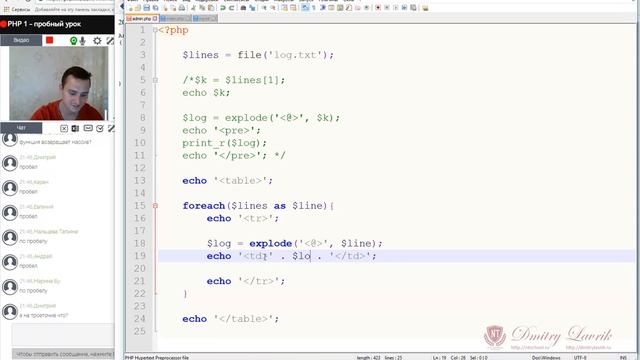Expand the chat panel with the diagonal arrow icon
The height and width of the screenshot is (360, 640).
111,128
